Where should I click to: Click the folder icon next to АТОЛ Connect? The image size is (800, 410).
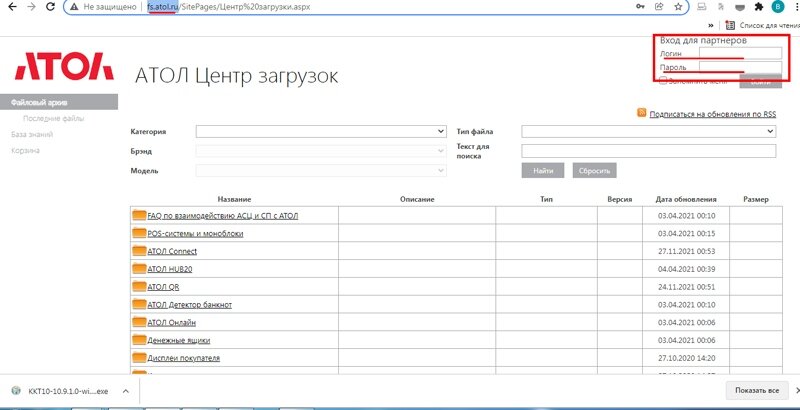point(139,251)
